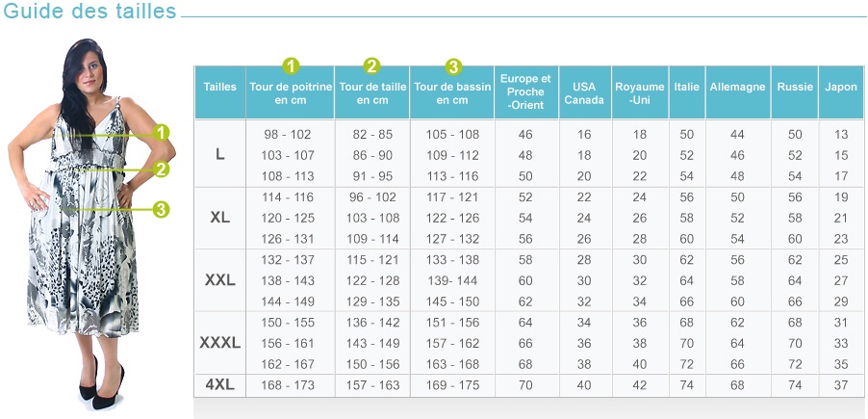Click green marker 1 above Tour de poitrine
Viewport: 868px width, 419px height.
click(291, 65)
